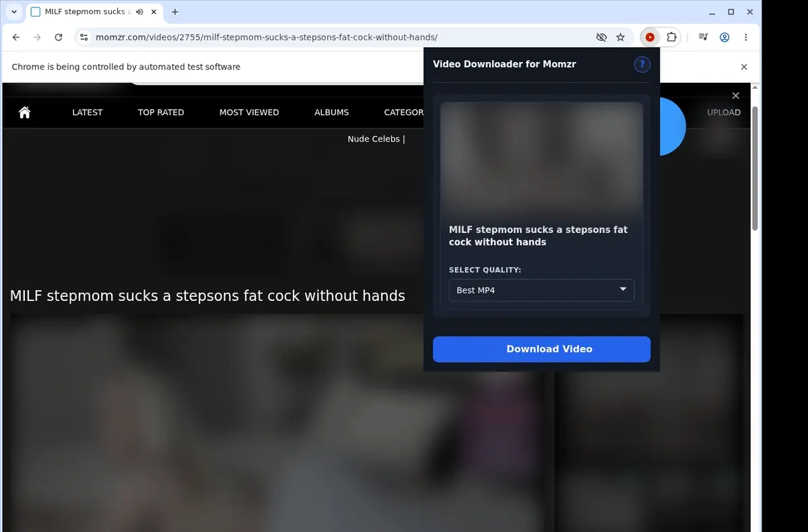Viewport: 808px width, 532px height.
Task: Go to the site's Home icon
Action: click(x=25, y=112)
